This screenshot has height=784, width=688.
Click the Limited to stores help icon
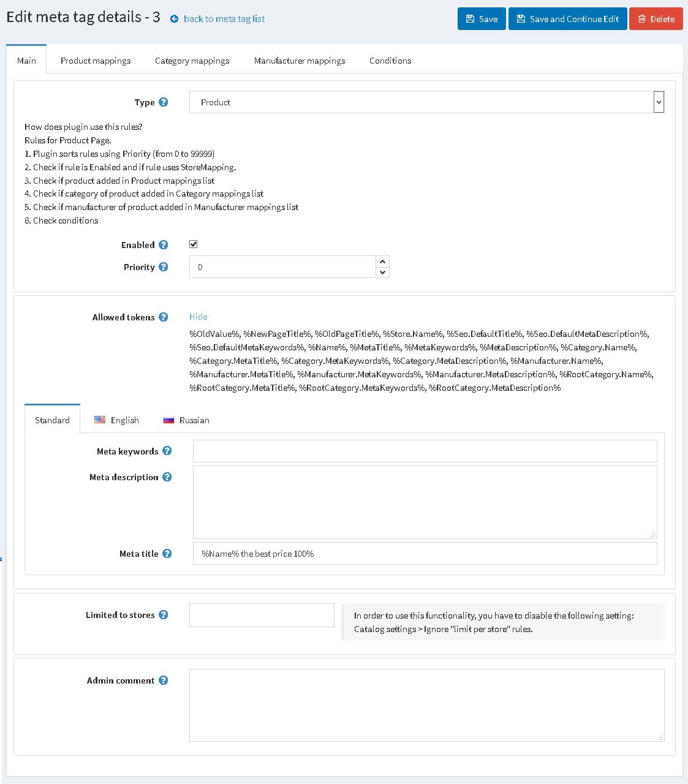pos(164,615)
